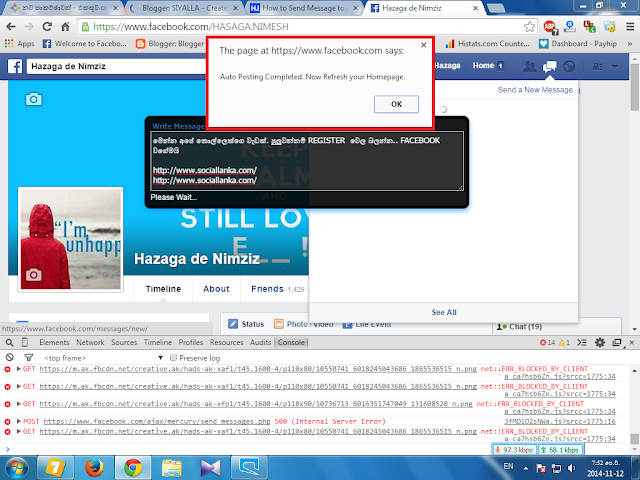Switch to the Network DevTools tab
Viewport: 640px width, 480px height.
90,342
